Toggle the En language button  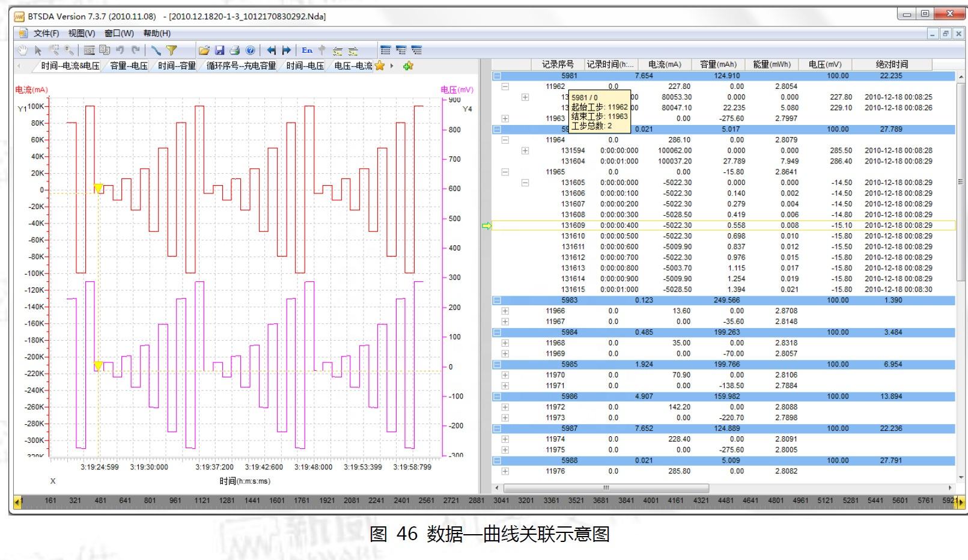pyautogui.click(x=307, y=50)
